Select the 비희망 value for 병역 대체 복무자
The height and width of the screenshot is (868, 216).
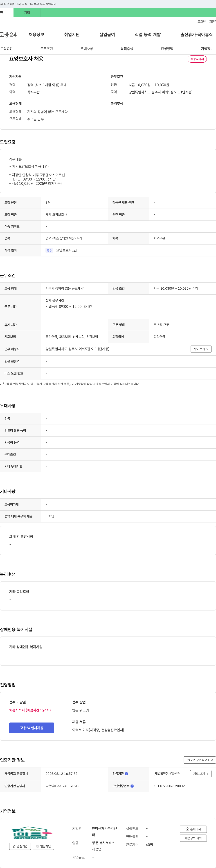point(50,516)
